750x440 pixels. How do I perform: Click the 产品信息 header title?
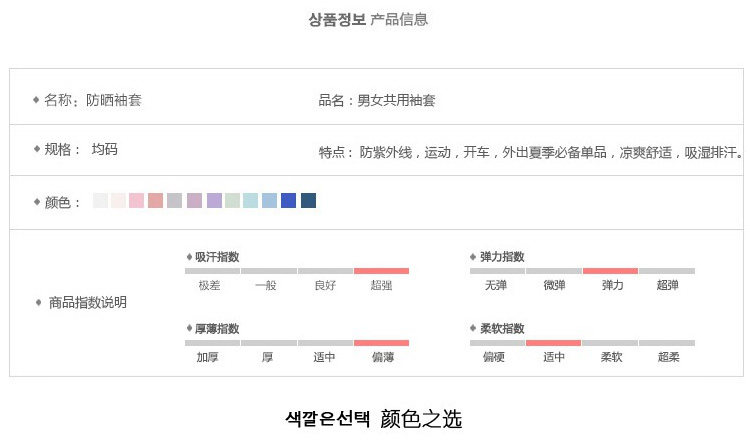tap(399, 19)
